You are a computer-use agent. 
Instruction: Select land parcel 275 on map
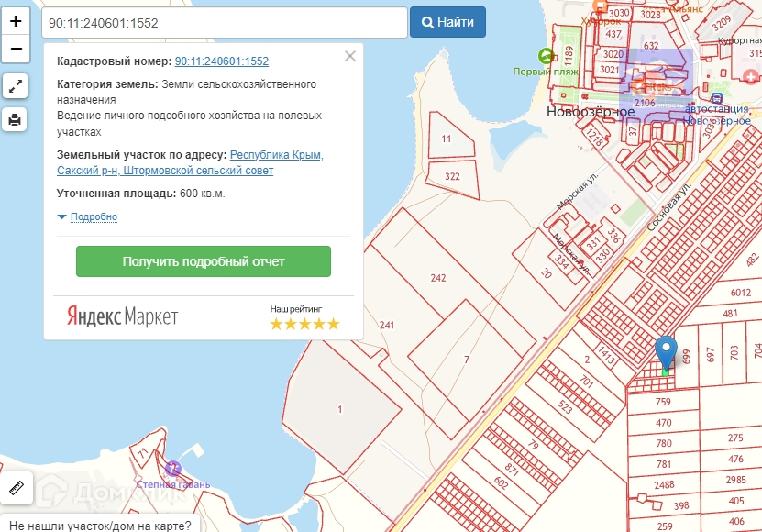[x=735, y=438]
